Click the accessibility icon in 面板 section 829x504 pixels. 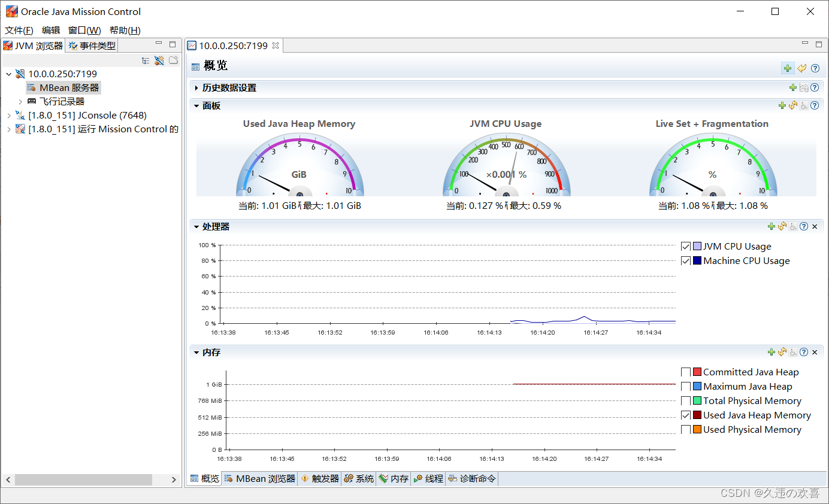pyautogui.click(x=804, y=105)
